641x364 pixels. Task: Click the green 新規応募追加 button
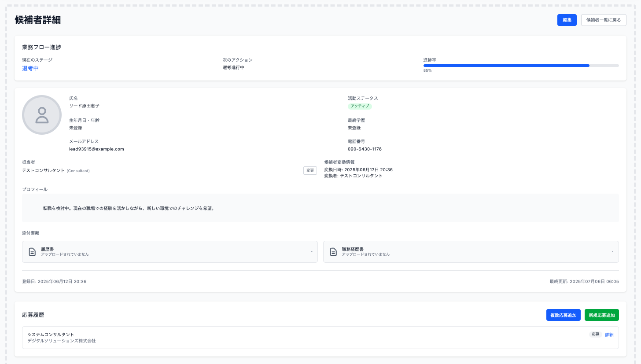point(601,315)
